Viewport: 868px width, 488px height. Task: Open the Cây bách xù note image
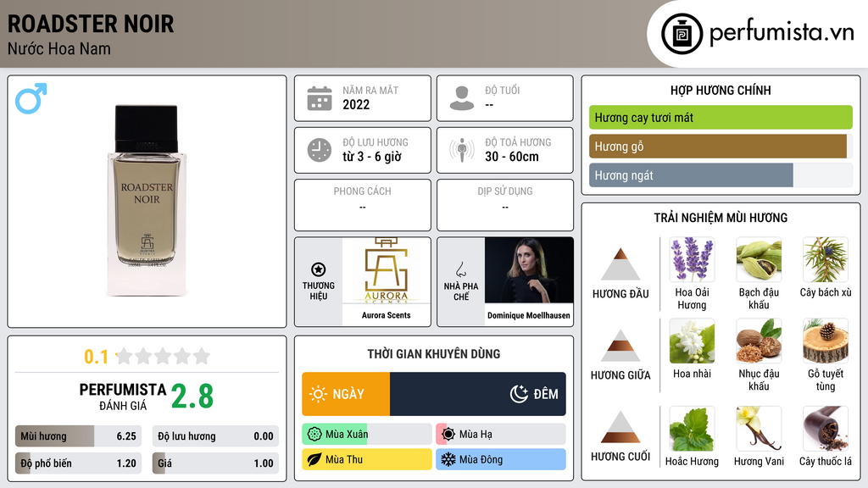point(826,260)
